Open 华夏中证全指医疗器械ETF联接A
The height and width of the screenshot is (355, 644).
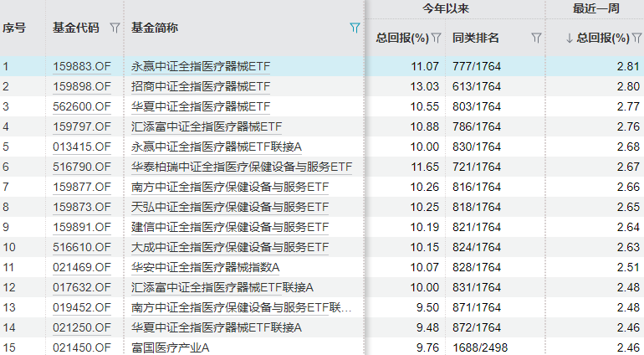[x=217, y=327]
